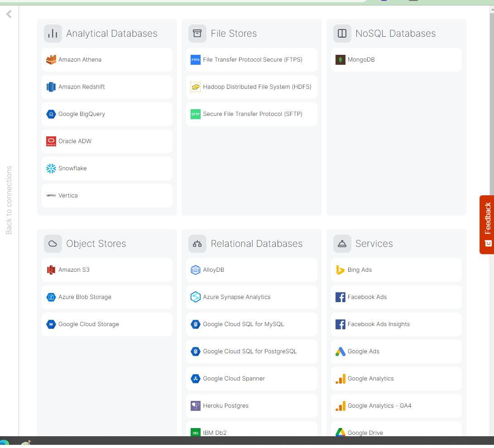This screenshot has height=448, width=494.
Task: Click the Snowflake logo icon
Action: pos(51,169)
